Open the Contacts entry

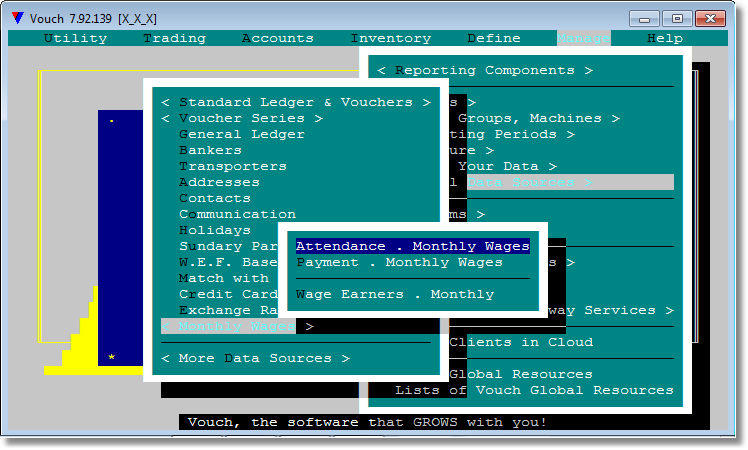215,199
